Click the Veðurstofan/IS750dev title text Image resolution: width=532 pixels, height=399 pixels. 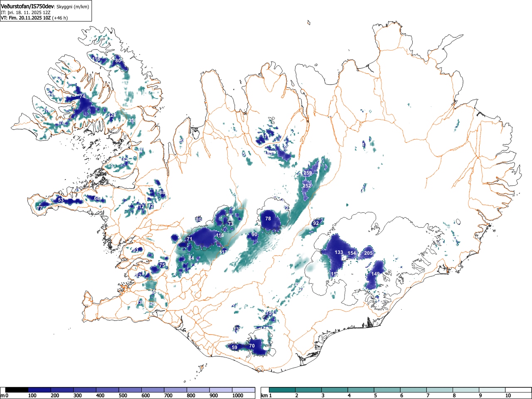click(28, 6)
